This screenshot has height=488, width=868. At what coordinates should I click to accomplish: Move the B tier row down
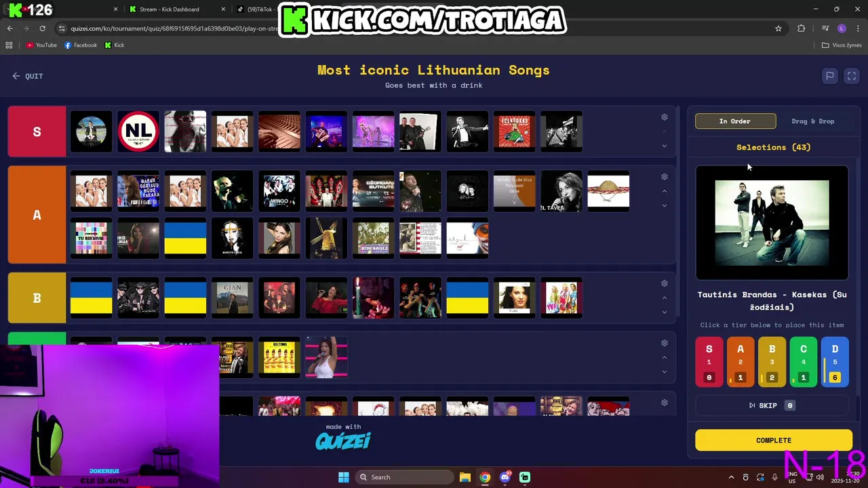click(x=665, y=312)
